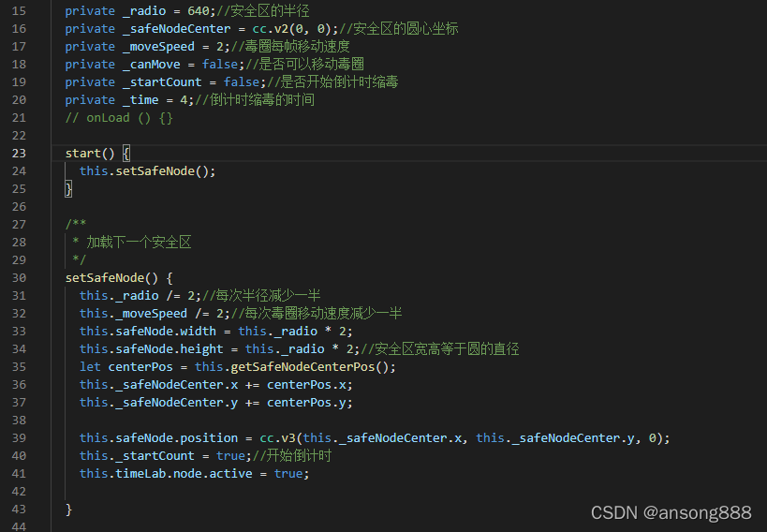Click the 'this.setSafeNode();' call

point(147,171)
